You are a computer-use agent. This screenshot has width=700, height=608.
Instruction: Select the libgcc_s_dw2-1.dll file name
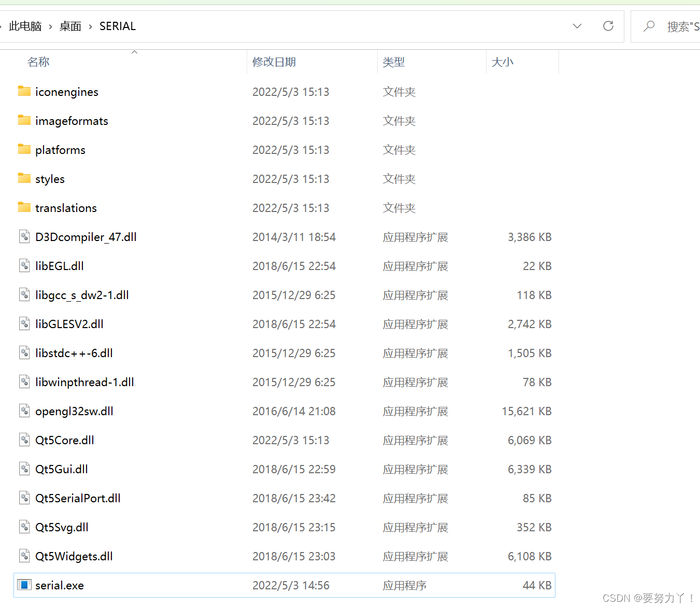coord(82,295)
